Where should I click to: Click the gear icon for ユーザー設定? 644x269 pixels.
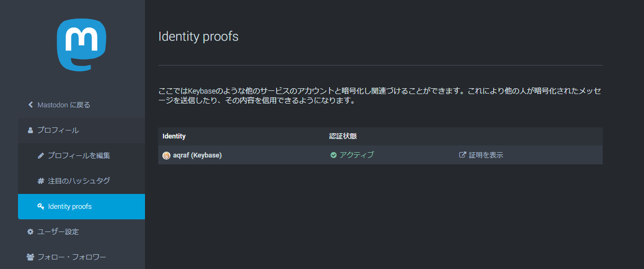point(30,231)
